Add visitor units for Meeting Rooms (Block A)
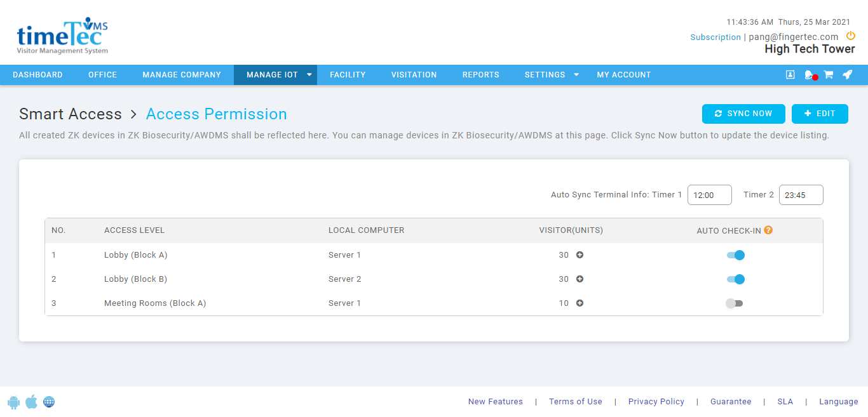Image resolution: width=868 pixels, height=417 pixels. (580, 303)
